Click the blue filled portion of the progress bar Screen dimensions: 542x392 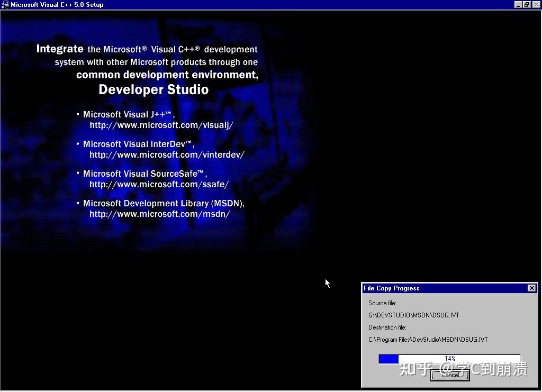(387, 359)
